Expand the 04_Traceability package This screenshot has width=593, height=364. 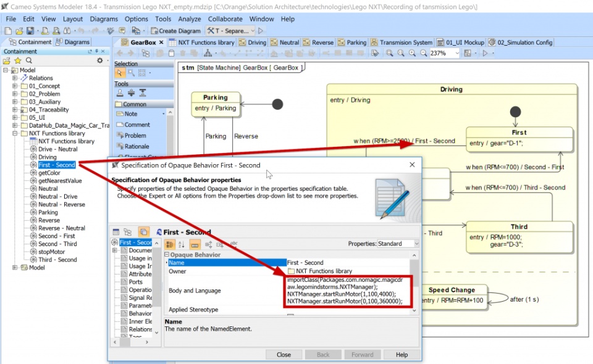pos(15,109)
